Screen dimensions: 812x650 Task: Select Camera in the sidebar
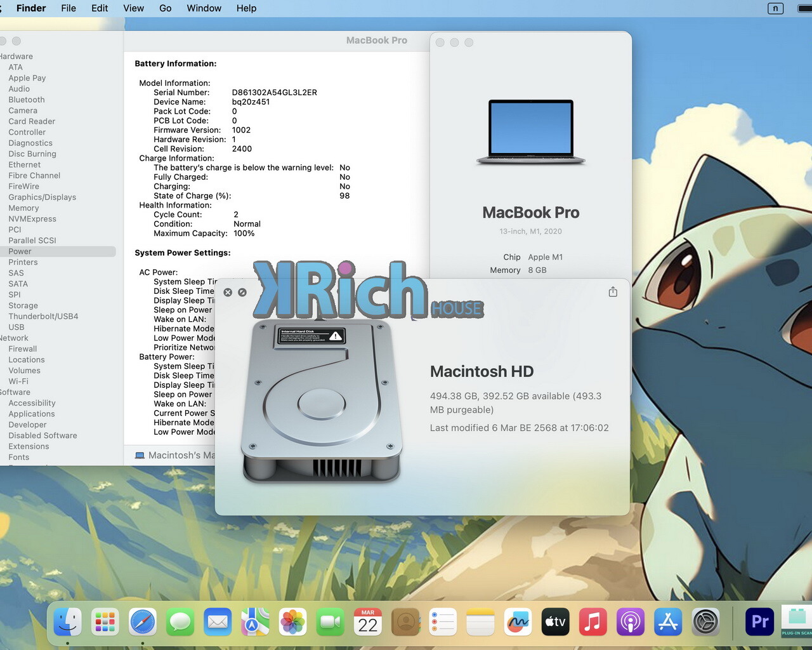click(23, 110)
